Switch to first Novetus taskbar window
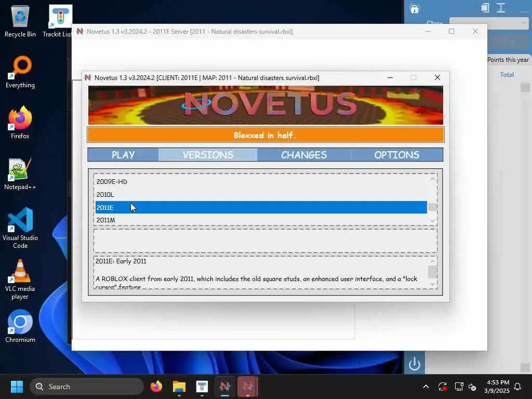Viewport: 532px width, 399px height. click(x=224, y=387)
